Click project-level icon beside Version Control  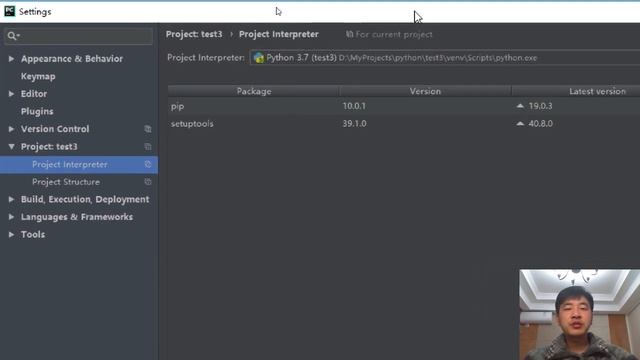click(x=148, y=129)
